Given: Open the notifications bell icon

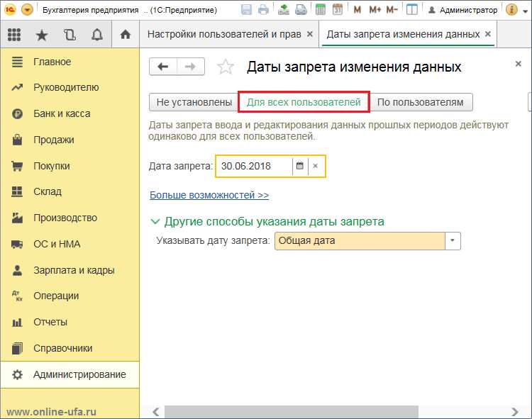Looking at the screenshot, I should tap(97, 35).
